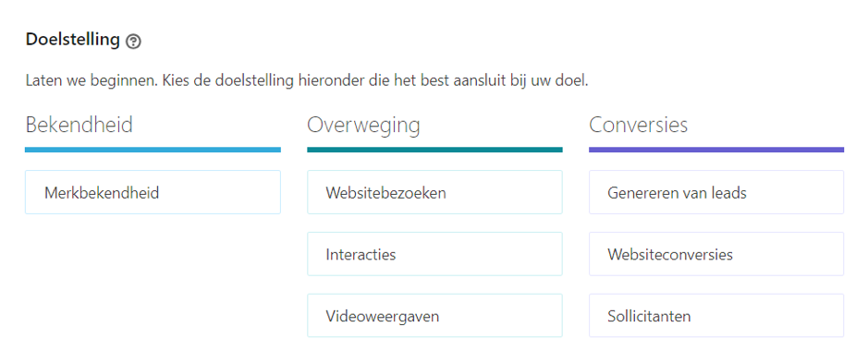Click the purple bar under Conversies
This screenshot has height=363, width=868.
pos(716,150)
